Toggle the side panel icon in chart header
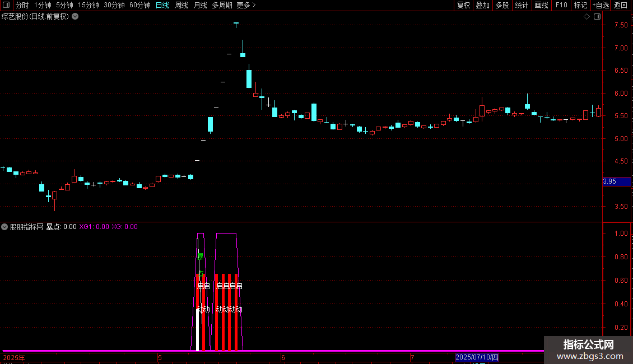The height and width of the screenshot is (364, 633). point(597,17)
